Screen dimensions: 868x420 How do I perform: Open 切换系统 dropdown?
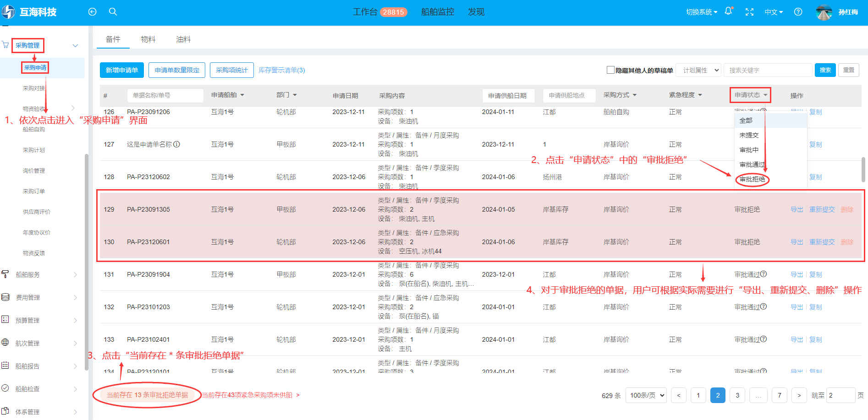click(x=701, y=12)
